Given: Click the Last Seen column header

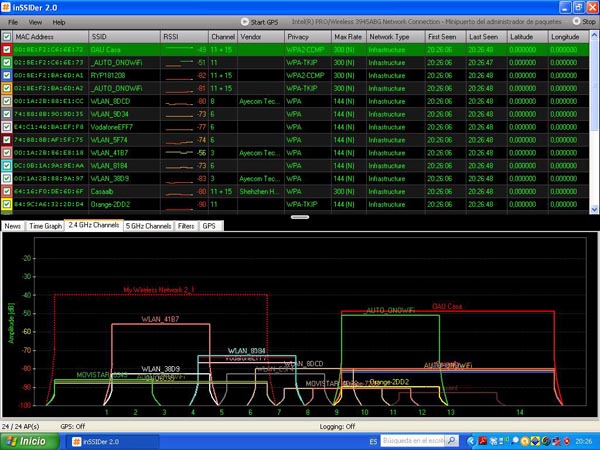Looking at the screenshot, I should (x=486, y=37).
